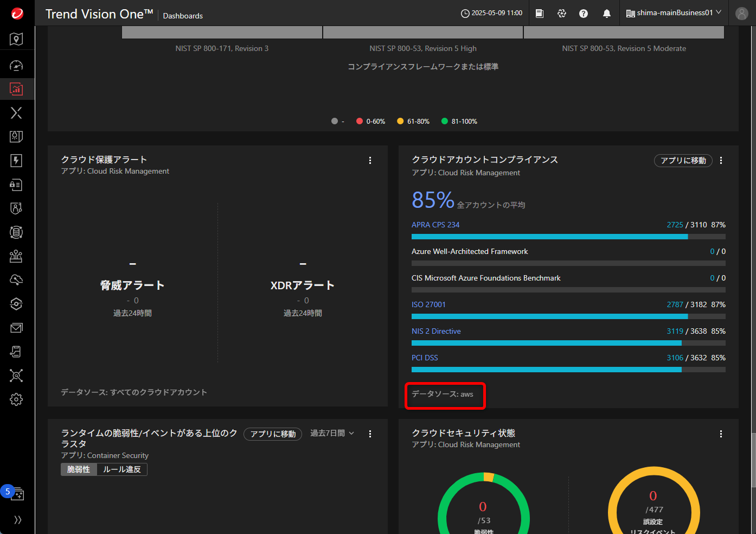Click the Dashboards breadcrumb title
The width and height of the screenshot is (756, 534).
[x=183, y=16]
